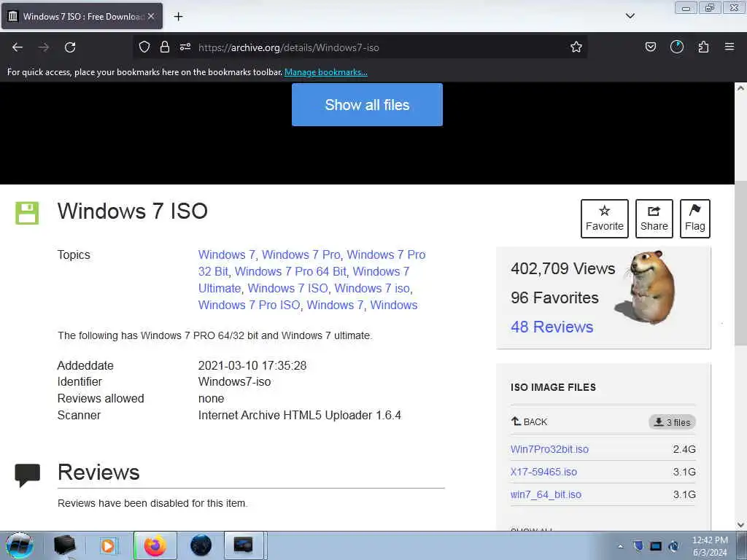Click the Show all files button
This screenshot has height=560, width=747.
(367, 105)
